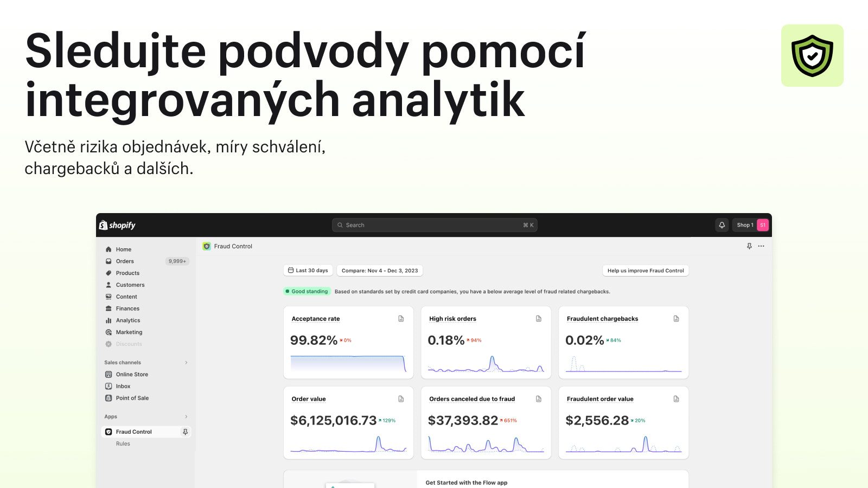
Task: Click the Point of Sale icon
Action: (108, 398)
